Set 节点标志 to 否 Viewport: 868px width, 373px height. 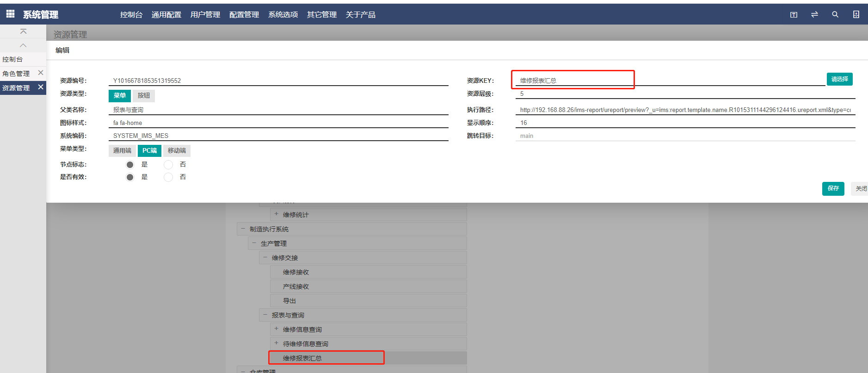click(168, 165)
